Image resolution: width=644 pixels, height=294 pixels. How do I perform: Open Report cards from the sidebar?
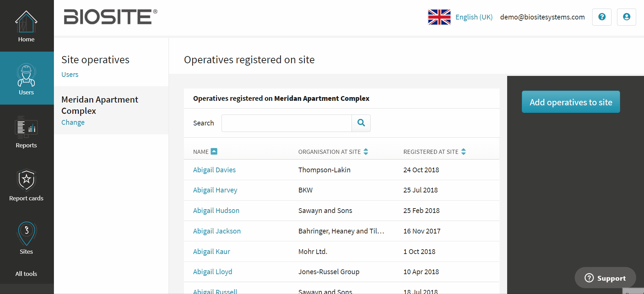[26, 186]
